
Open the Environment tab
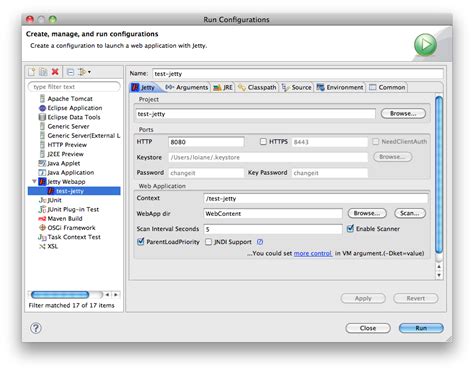click(340, 87)
